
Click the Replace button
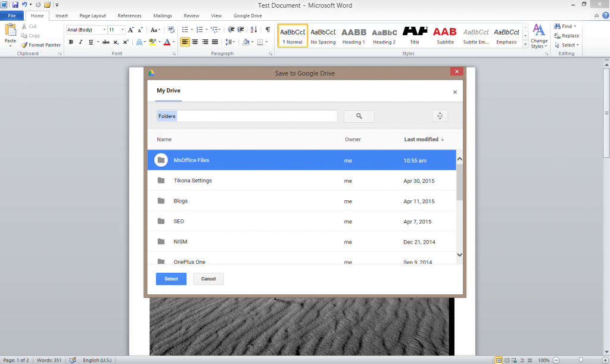click(x=567, y=36)
